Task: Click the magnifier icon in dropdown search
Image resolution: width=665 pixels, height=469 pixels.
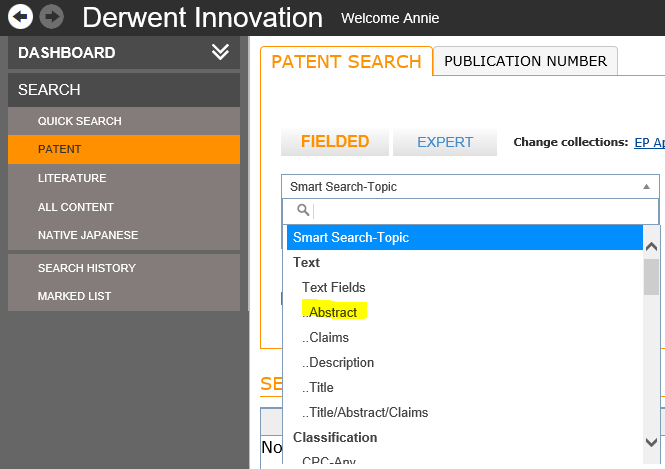Action: coord(303,210)
